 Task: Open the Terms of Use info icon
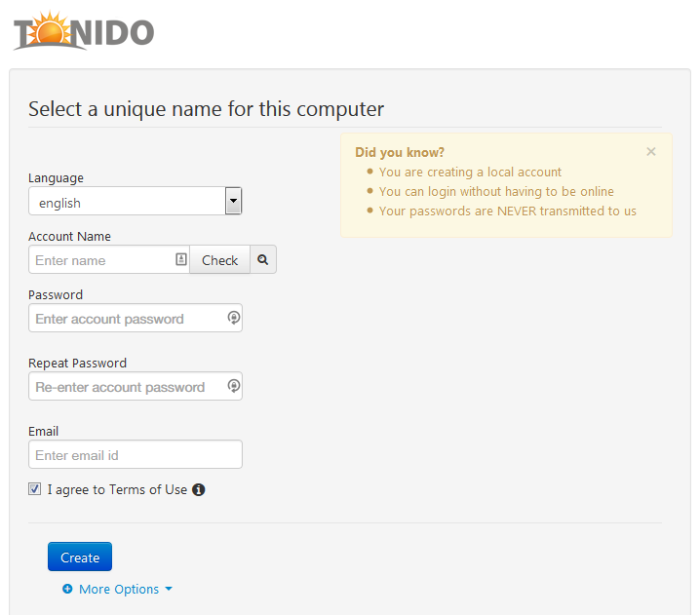pyautogui.click(x=198, y=489)
